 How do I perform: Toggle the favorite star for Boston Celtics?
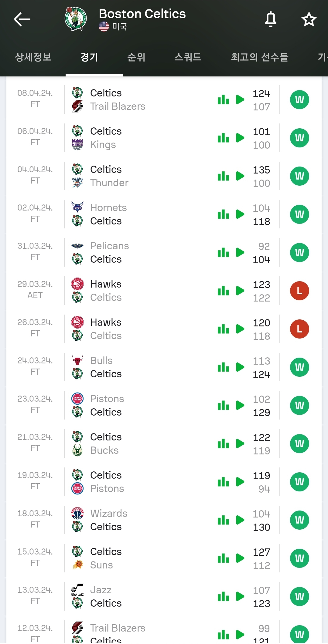click(x=309, y=19)
